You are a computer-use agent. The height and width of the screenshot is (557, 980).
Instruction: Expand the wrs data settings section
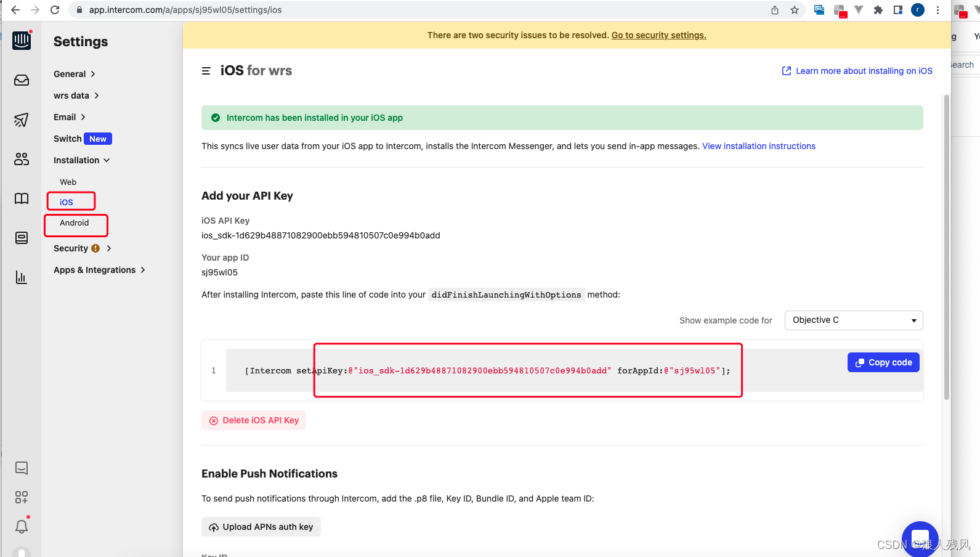76,96
